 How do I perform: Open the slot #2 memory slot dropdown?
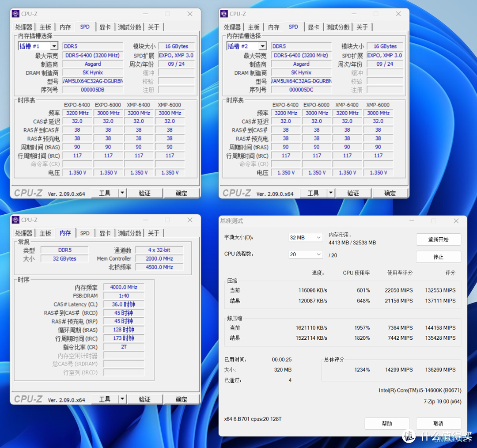point(262,46)
